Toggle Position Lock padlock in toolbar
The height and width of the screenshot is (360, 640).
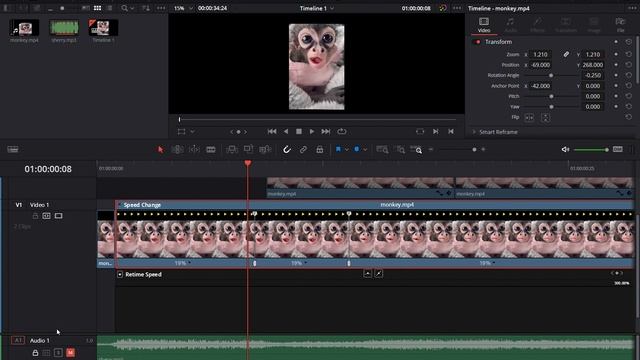click(320, 150)
